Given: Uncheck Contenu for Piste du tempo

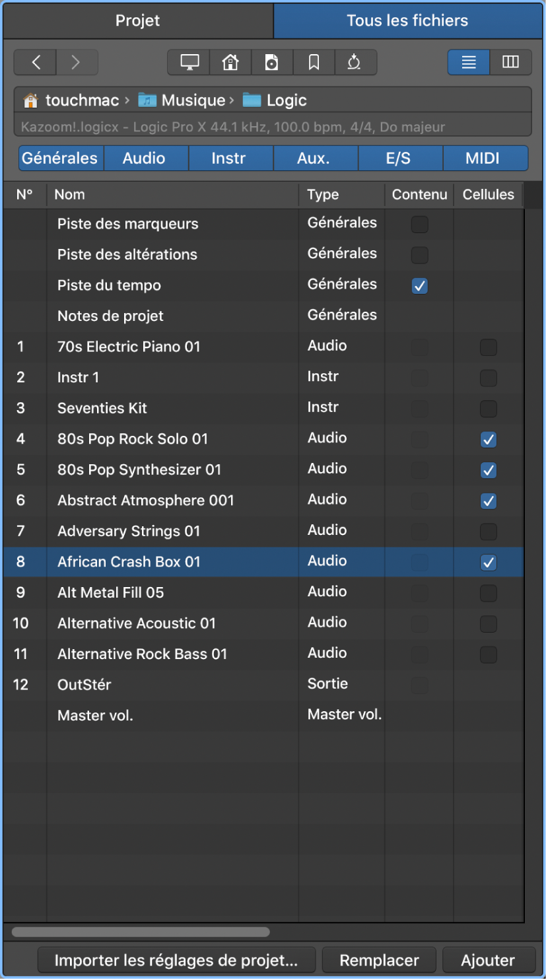Looking at the screenshot, I should tap(419, 286).
